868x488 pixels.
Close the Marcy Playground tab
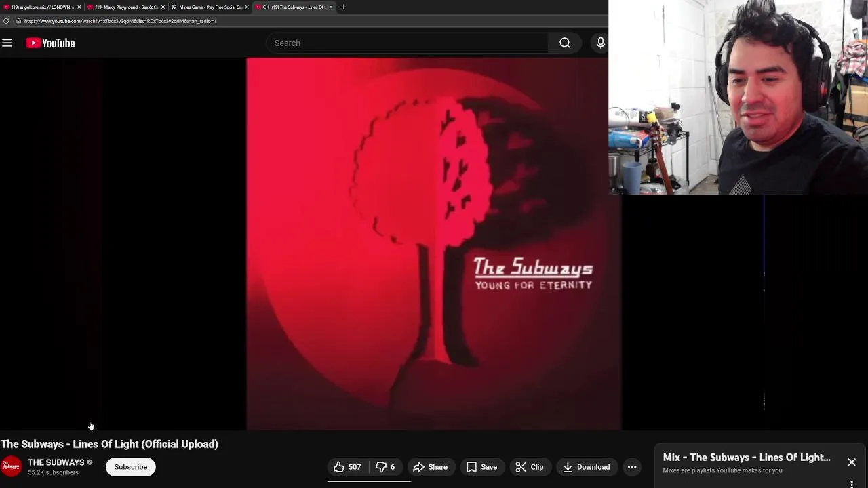pyautogui.click(x=163, y=7)
